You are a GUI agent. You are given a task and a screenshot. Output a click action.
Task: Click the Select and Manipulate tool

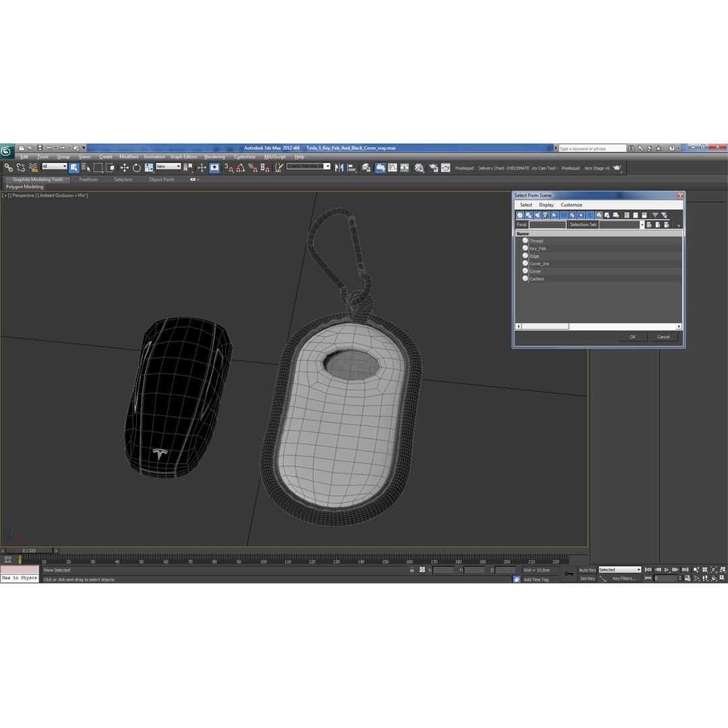202,168
